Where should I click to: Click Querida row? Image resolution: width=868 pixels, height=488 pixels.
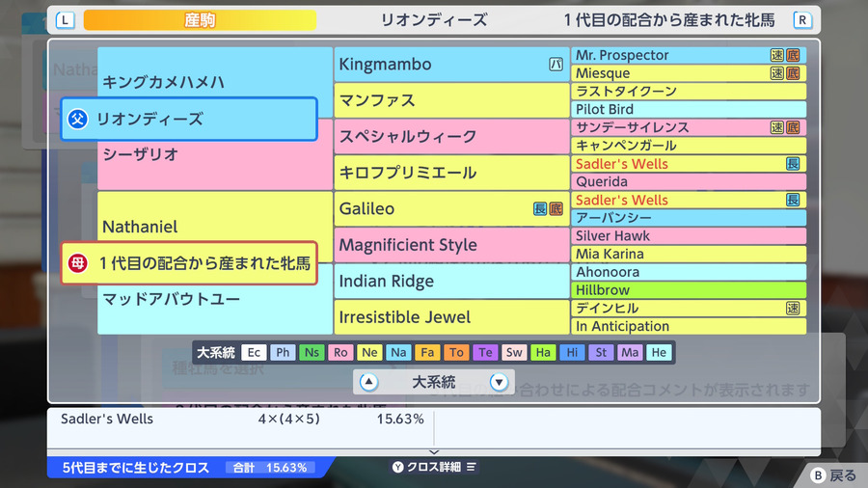688,181
